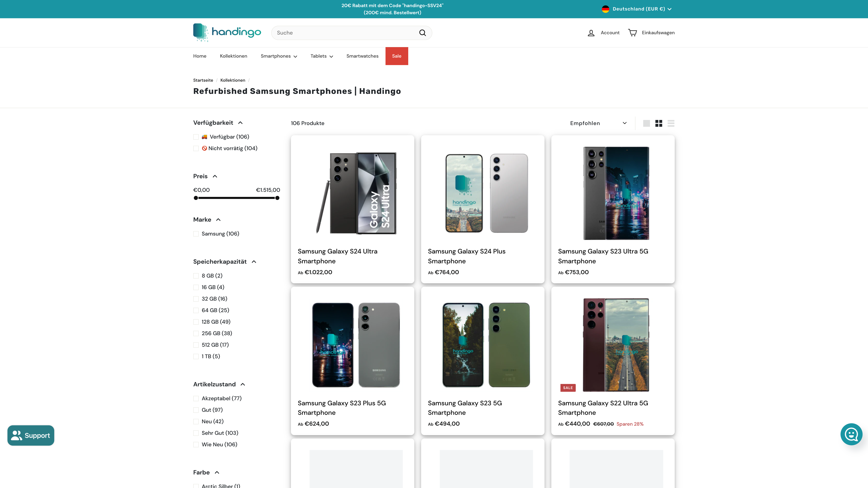This screenshot has width=868, height=488.
Task: Tick the Wie Neu (106) checkbox
Action: (x=196, y=445)
